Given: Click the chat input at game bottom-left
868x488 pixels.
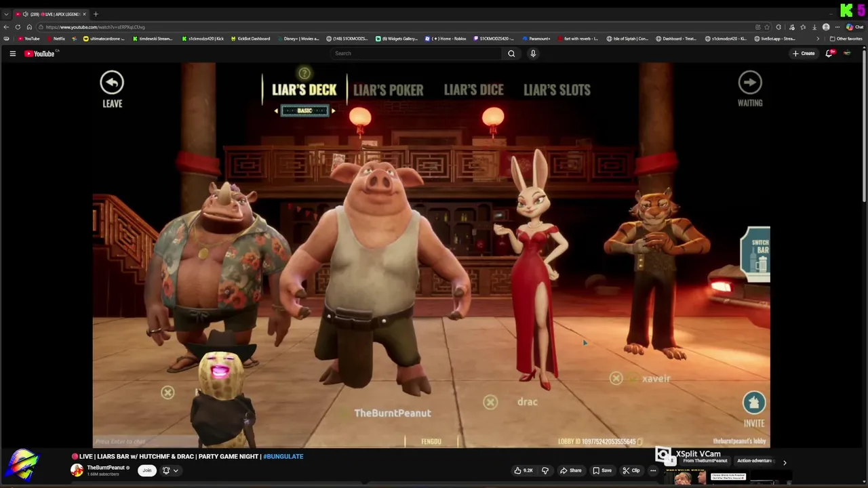Looking at the screenshot, I should [x=121, y=441].
